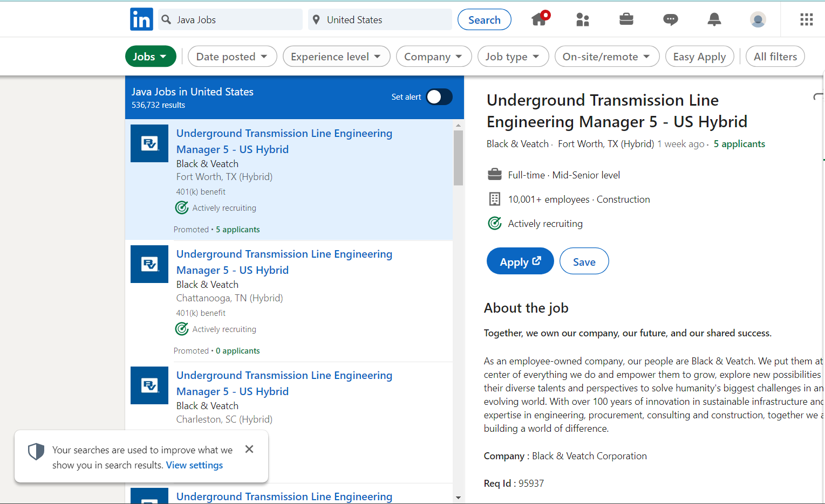Viewport: 825px width, 504px height.
Task: Click the shield icon in privacy notice
Action: (x=36, y=451)
